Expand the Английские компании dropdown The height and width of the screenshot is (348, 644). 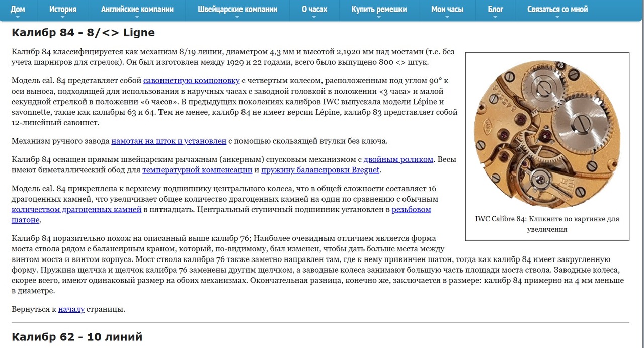(x=137, y=9)
